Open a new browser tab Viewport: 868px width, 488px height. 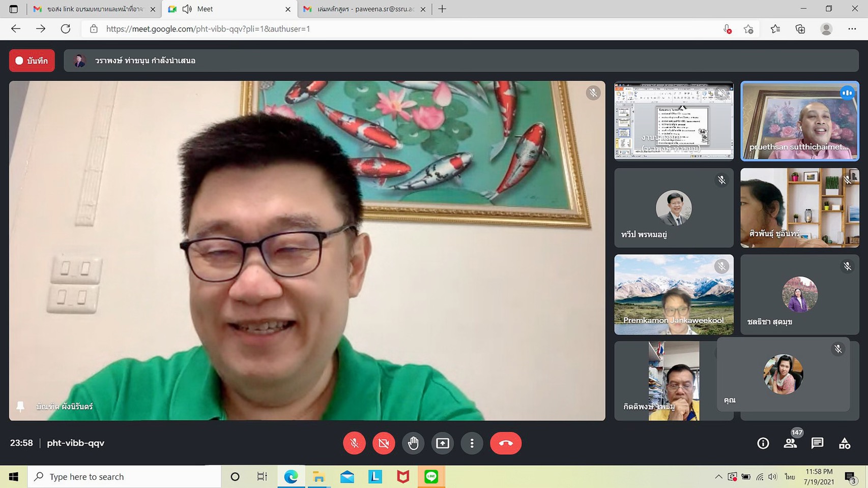coord(442,9)
